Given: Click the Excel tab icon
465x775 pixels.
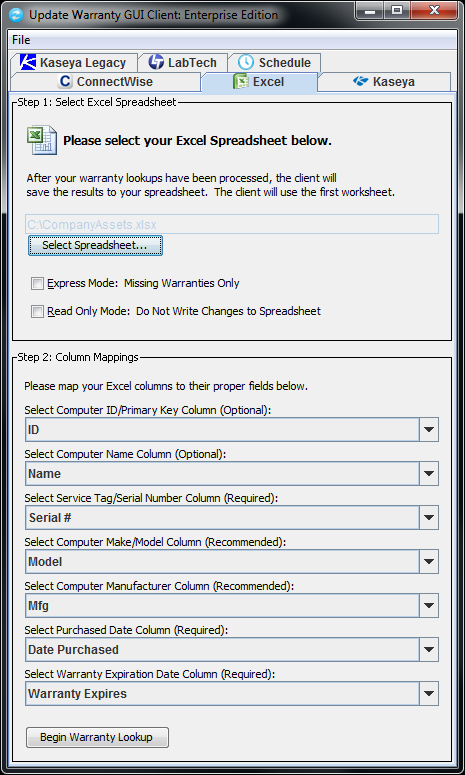Looking at the screenshot, I should coord(241,81).
